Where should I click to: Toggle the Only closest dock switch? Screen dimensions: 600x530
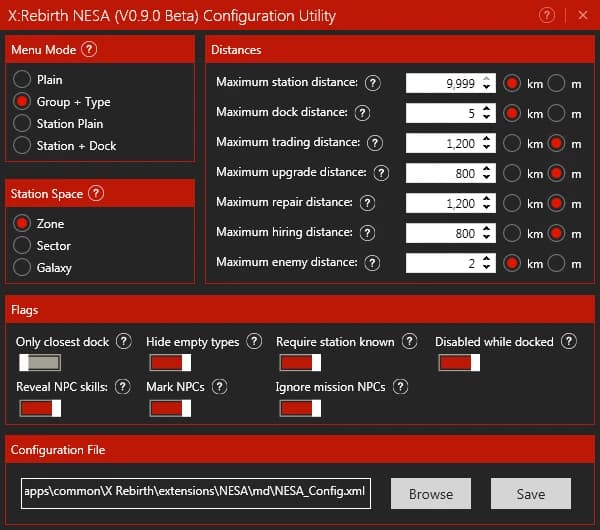click(40, 362)
